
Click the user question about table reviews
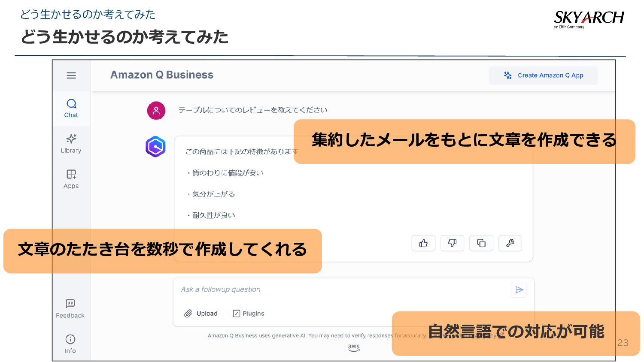(253, 110)
